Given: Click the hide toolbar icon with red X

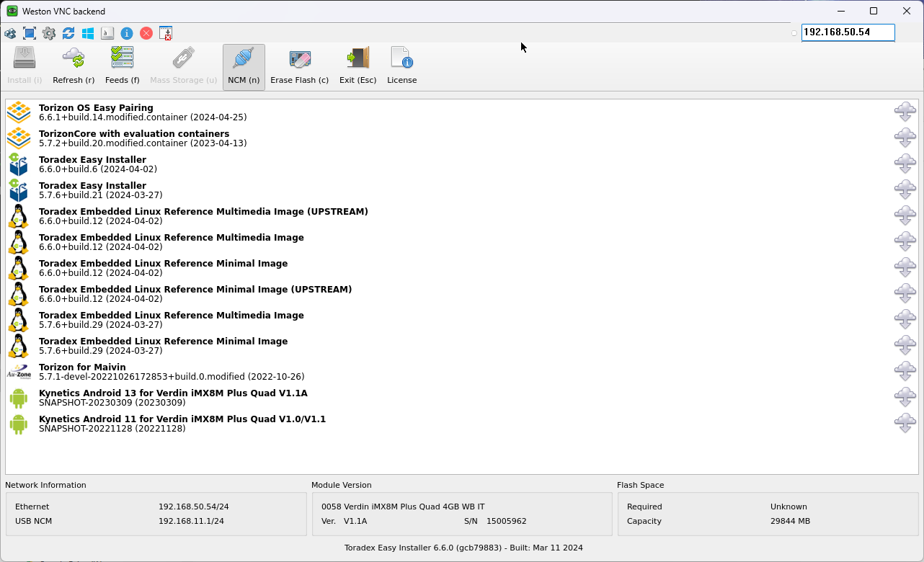Looking at the screenshot, I should click(166, 33).
